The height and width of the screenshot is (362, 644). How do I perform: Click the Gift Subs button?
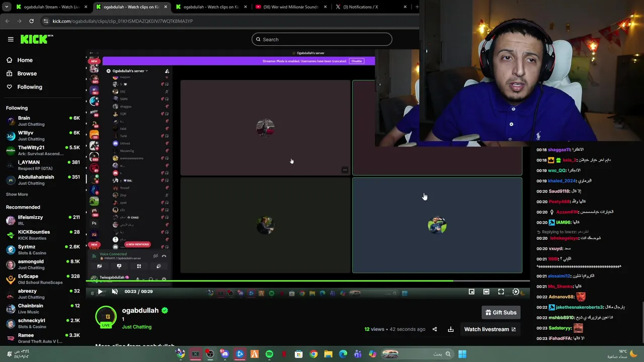pos(501,313)
